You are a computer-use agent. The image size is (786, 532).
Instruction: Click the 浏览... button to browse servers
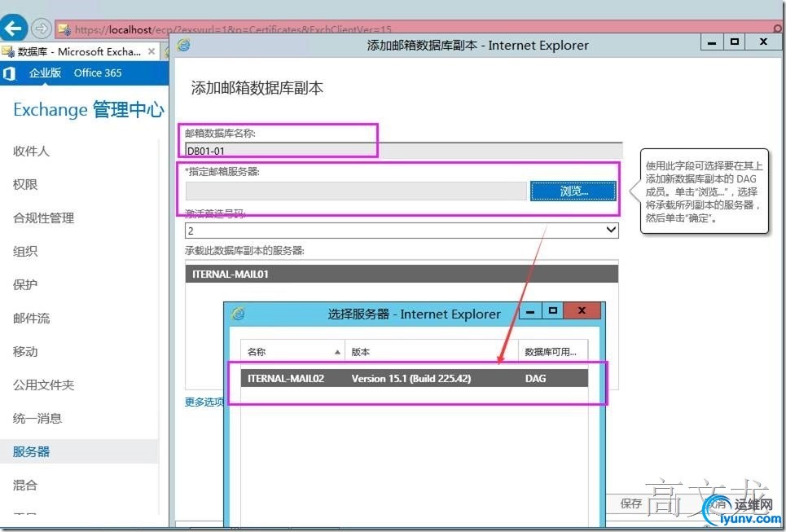573,191
